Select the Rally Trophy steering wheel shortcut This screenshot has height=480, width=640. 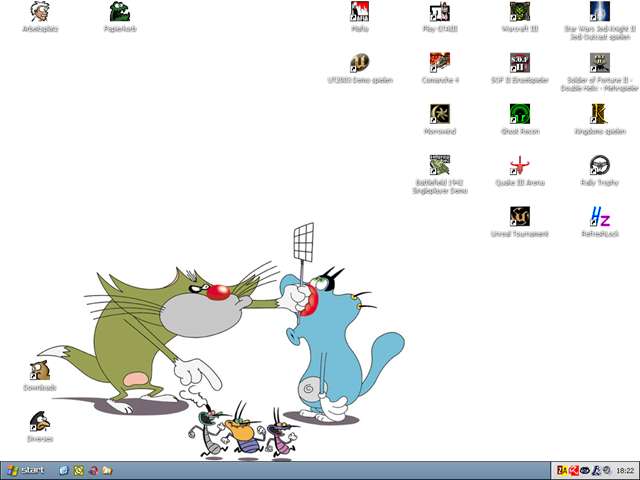(600, 165)
